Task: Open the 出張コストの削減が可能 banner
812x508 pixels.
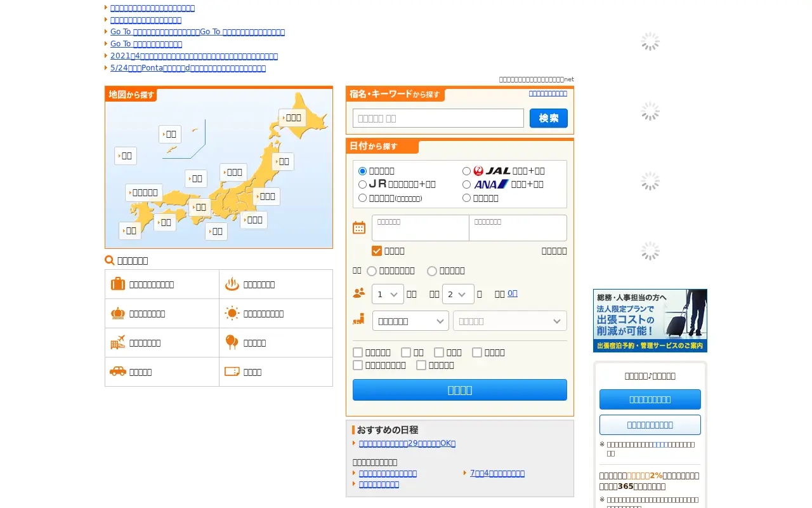Action: tap(650, 321)
